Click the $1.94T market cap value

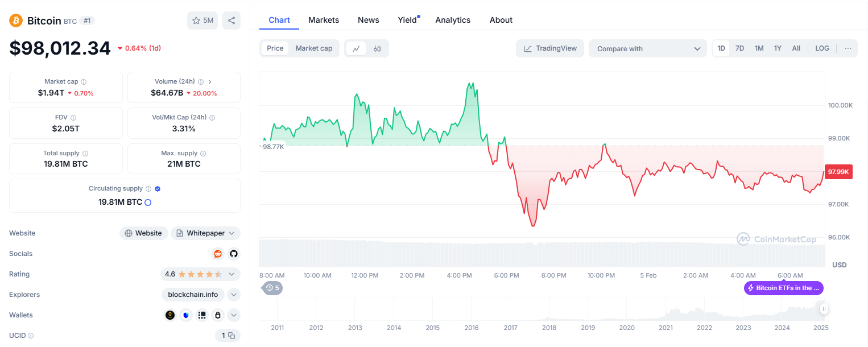click(x=51, y=93)
